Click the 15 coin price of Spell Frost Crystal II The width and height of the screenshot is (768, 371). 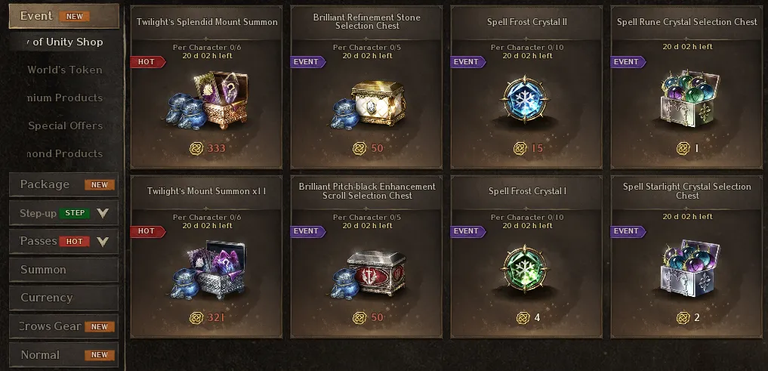(528, 148)
